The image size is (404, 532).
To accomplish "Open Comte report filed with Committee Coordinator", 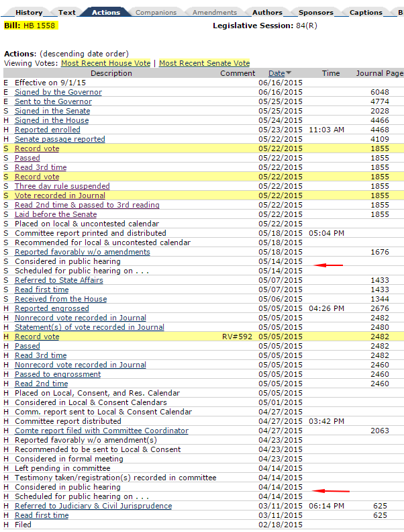I will point(101,431).
